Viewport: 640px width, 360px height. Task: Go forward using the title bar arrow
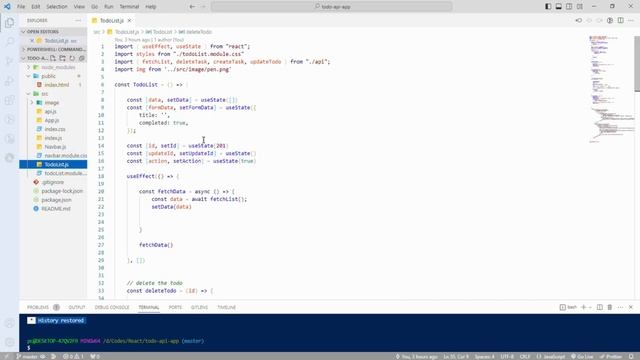click(x=203, y=7)
